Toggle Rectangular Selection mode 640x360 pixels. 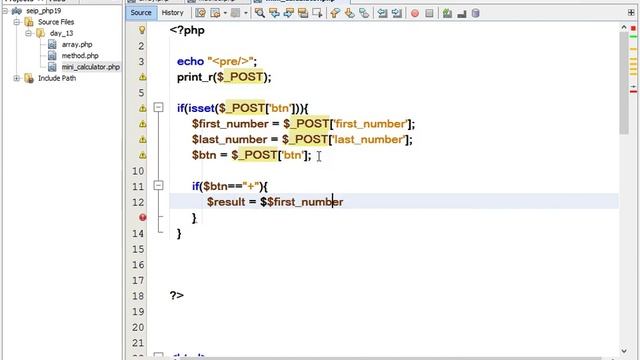coord(317,13)
